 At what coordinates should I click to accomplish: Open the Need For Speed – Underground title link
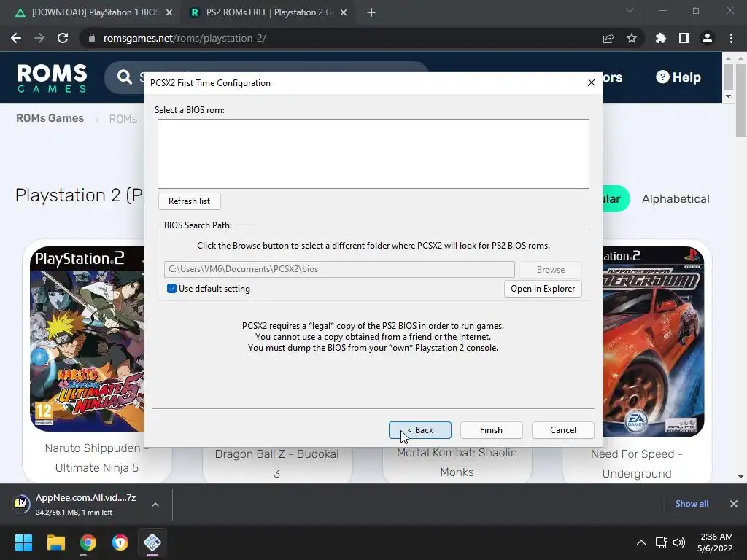tap(636, 464)
